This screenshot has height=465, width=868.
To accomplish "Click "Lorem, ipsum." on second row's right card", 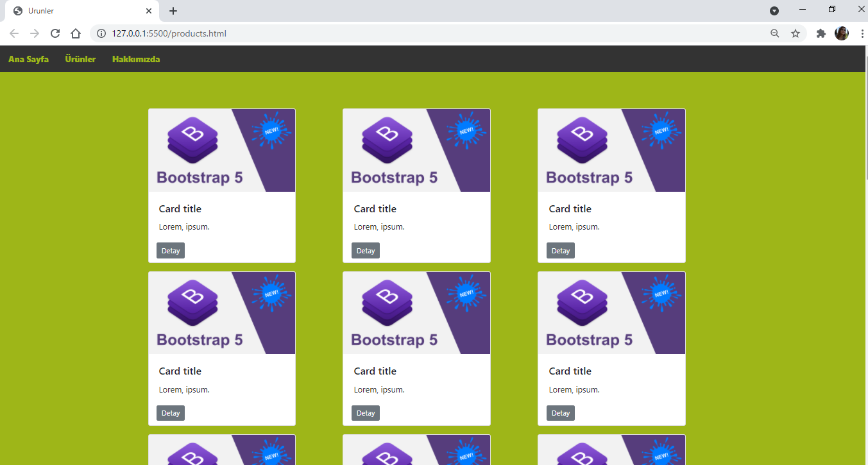I will 574,390.
